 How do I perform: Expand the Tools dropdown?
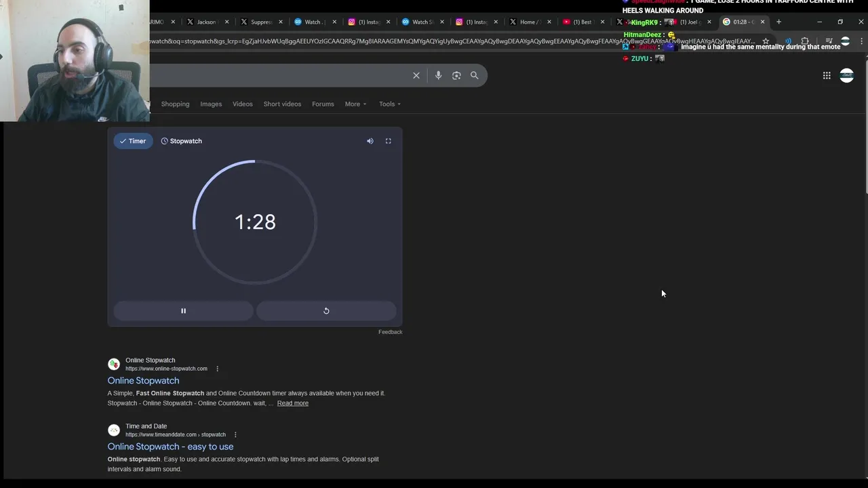click(390, 104)
